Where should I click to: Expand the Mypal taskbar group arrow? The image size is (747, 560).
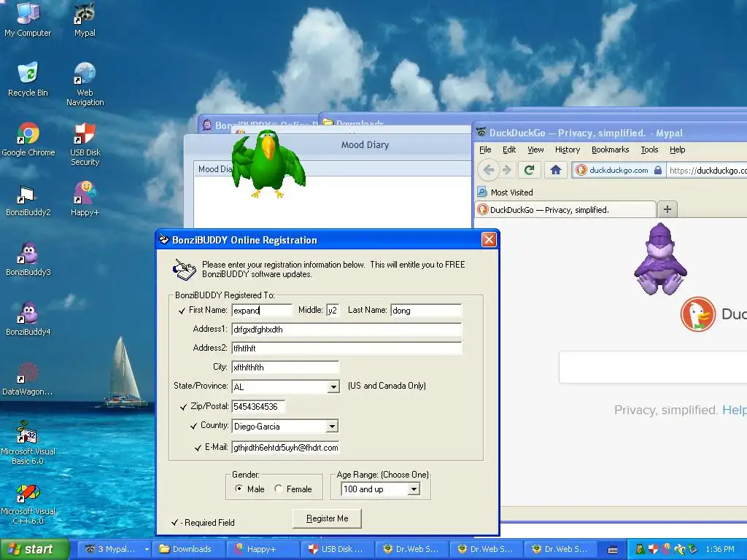pyautogui.click(x=147, y=550)
